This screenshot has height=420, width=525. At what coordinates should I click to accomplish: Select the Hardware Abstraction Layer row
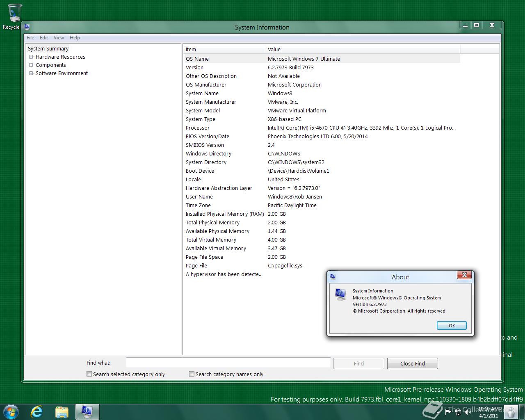click(x=322, y=188)
